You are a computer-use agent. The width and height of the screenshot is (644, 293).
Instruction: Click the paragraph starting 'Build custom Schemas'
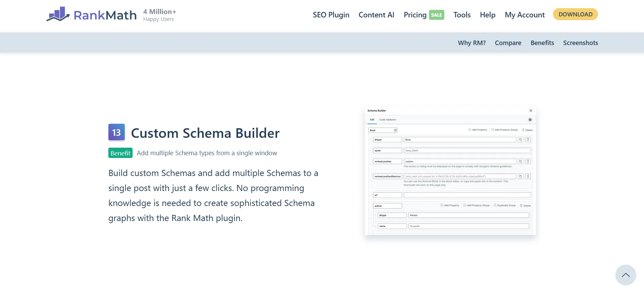tap(213, 195)
